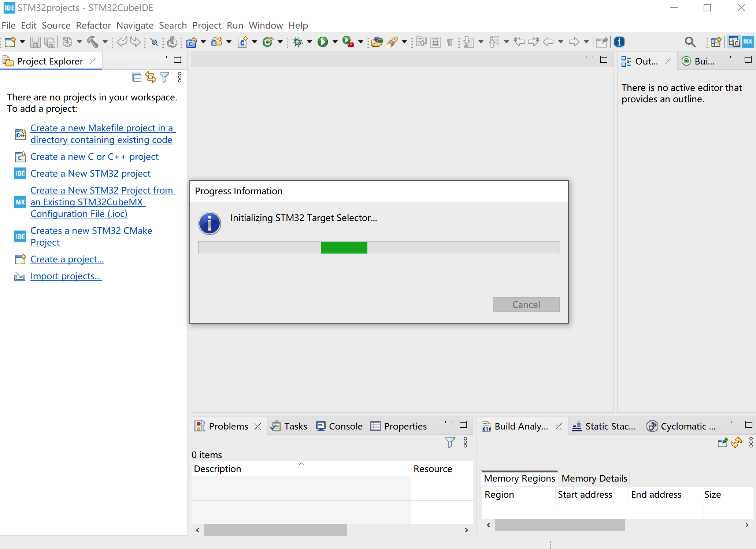756x549 pixels.
Task: Toggle the Pin Editor toolbar button
Action: click(601, 42)
